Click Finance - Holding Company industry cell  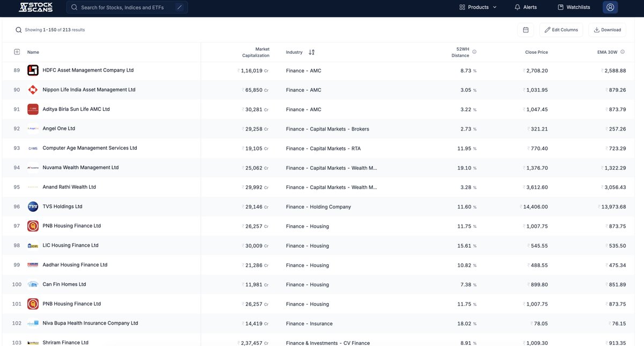(318, 207)
